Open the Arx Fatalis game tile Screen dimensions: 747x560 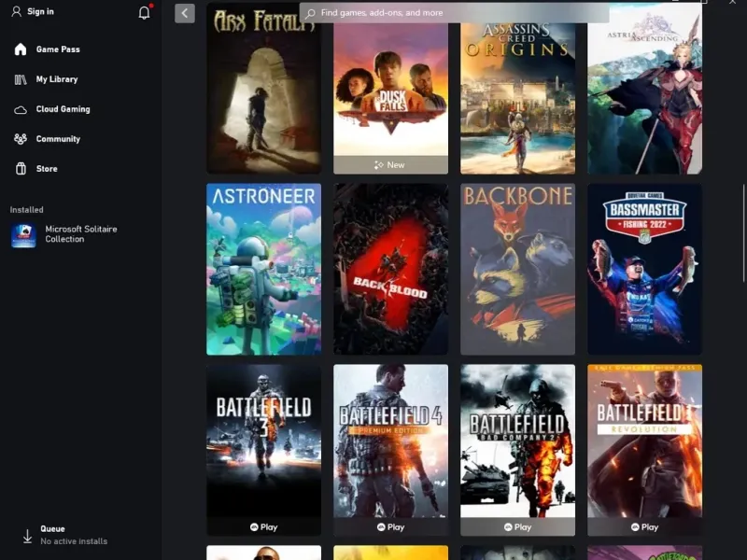coord(263,89)
